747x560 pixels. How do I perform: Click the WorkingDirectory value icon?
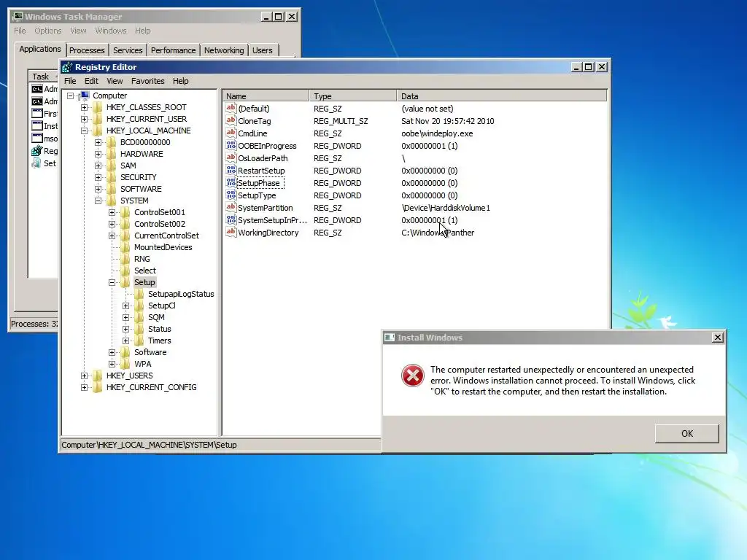[231, 232]
